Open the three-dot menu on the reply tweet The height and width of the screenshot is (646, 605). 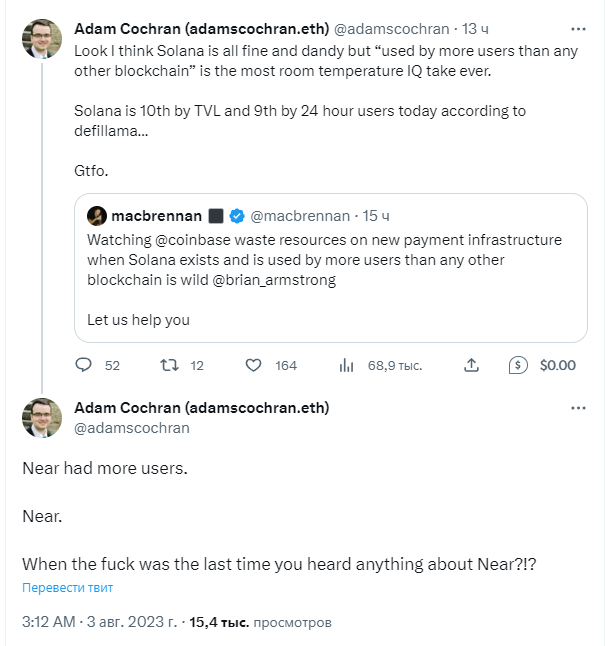[x=578, y=408]
